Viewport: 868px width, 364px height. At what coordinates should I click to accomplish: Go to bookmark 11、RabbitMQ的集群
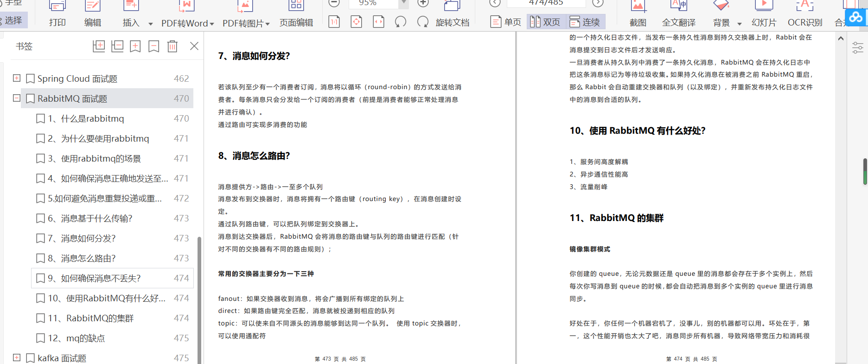click(x=91, y=318)
